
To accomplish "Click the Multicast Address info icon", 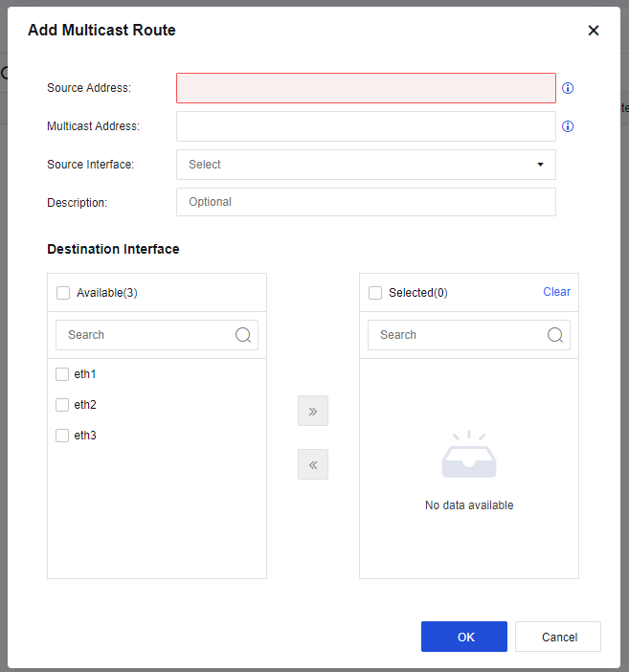I will tap(568, 126).
